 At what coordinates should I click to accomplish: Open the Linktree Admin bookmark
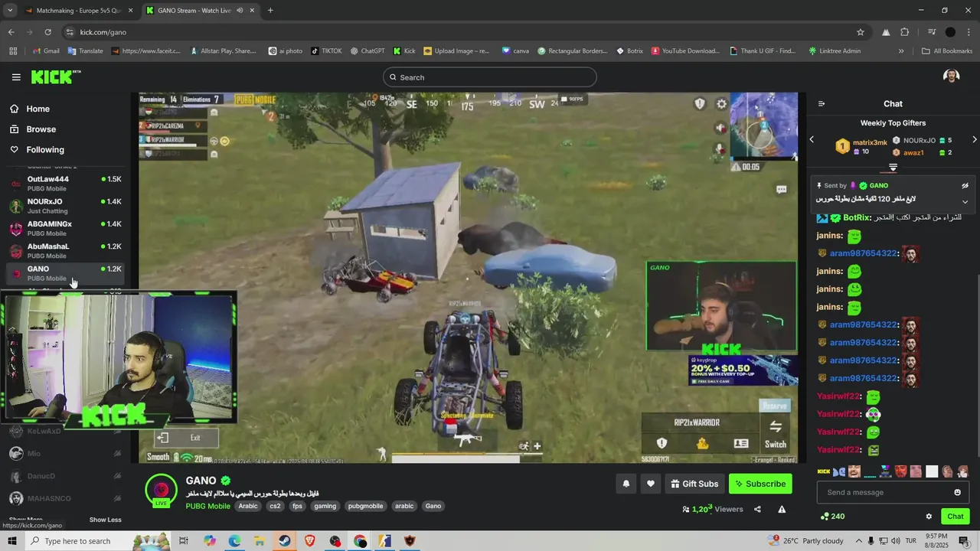[835, 51]
